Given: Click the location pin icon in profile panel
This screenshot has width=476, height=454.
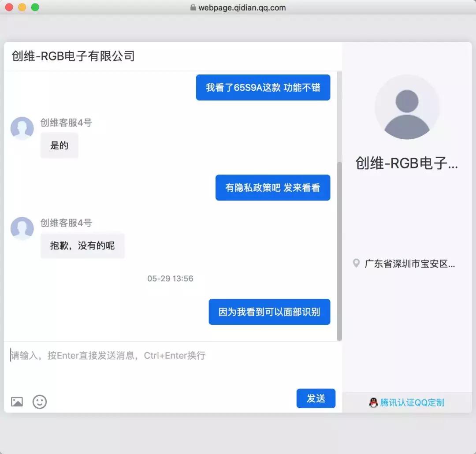Looking at the screenshot, I should tap(357, 264).
